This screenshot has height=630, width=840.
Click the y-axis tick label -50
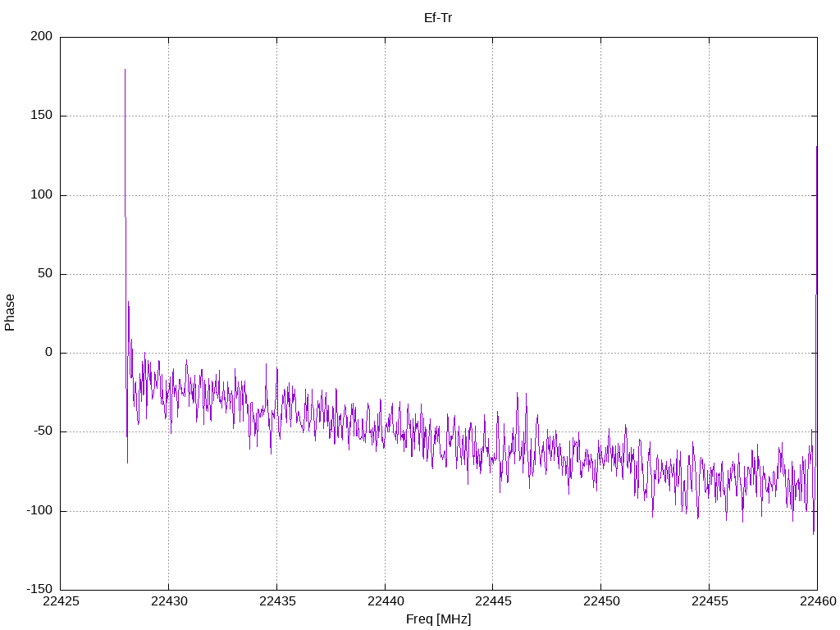pyautogui.click(x=43, y=431)
